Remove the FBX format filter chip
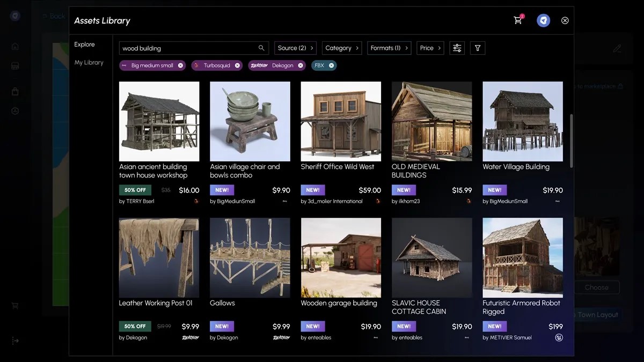The width and height of the screenshot is (644, 362). 332,65
